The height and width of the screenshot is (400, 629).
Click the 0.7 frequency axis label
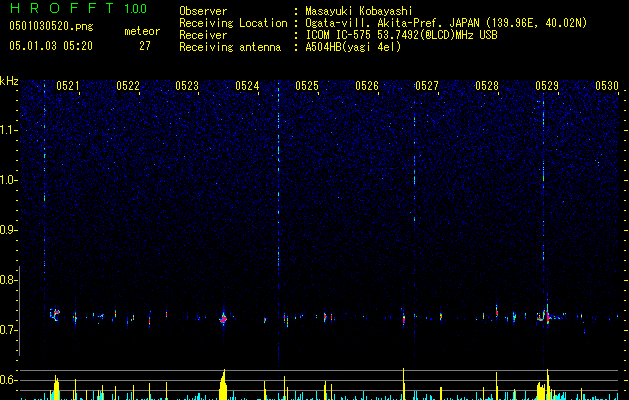8,330
